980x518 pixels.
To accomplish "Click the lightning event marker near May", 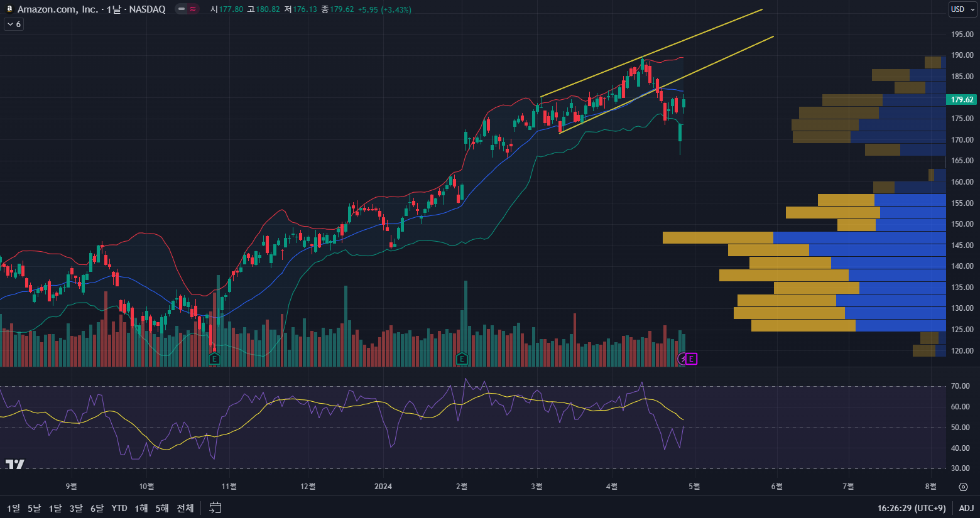I will pos(682,359).
